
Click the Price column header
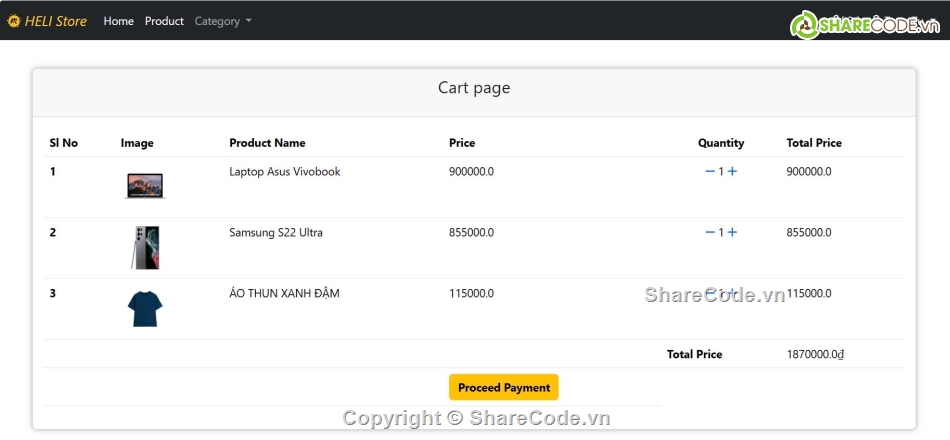click(x=462, y=143)
